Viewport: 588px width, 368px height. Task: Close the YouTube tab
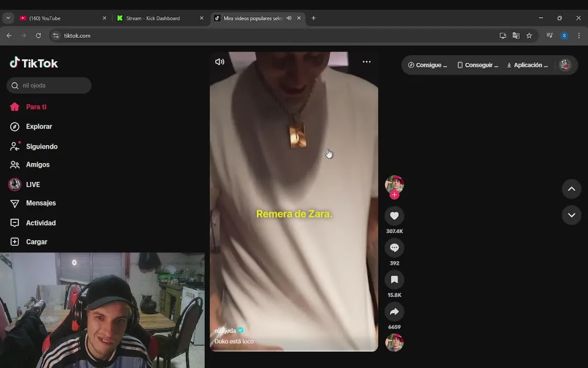[104, 18]
